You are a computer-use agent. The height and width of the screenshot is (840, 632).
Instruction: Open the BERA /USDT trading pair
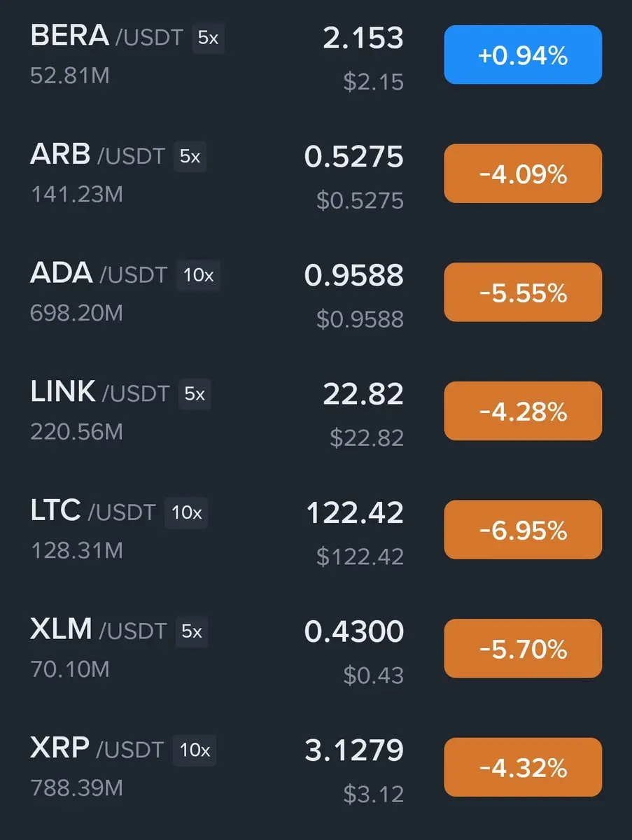coord(108,36)
